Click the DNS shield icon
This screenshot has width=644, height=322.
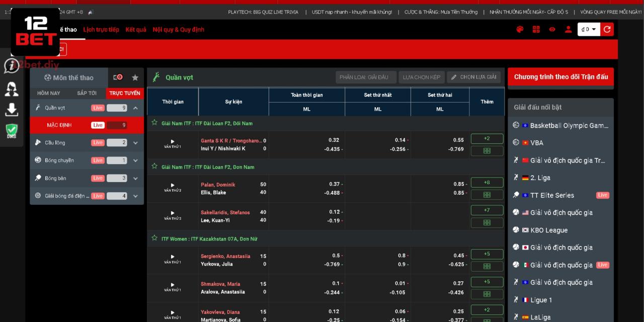coord(12,131)
